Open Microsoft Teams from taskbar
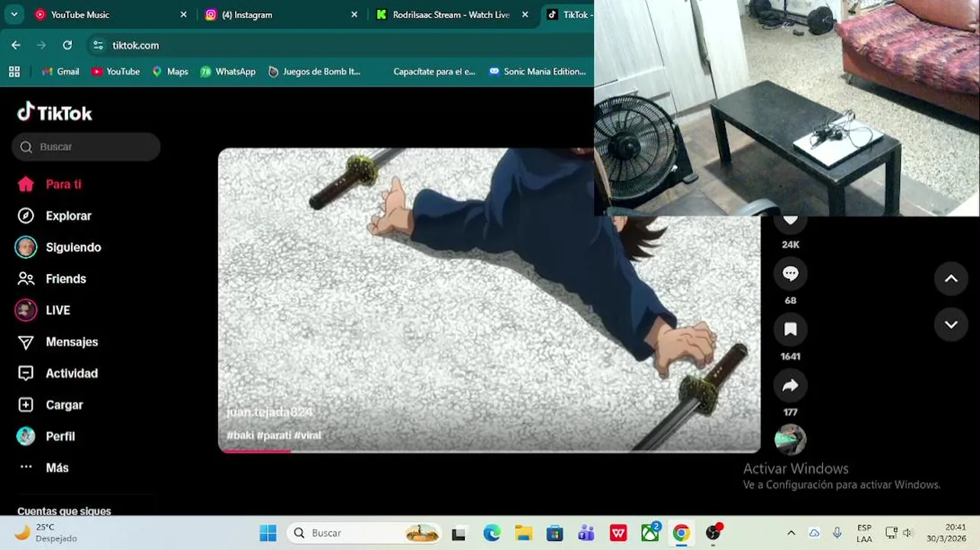Image resolution: width=980 pixels, height=550 pixels. [586, 533]
